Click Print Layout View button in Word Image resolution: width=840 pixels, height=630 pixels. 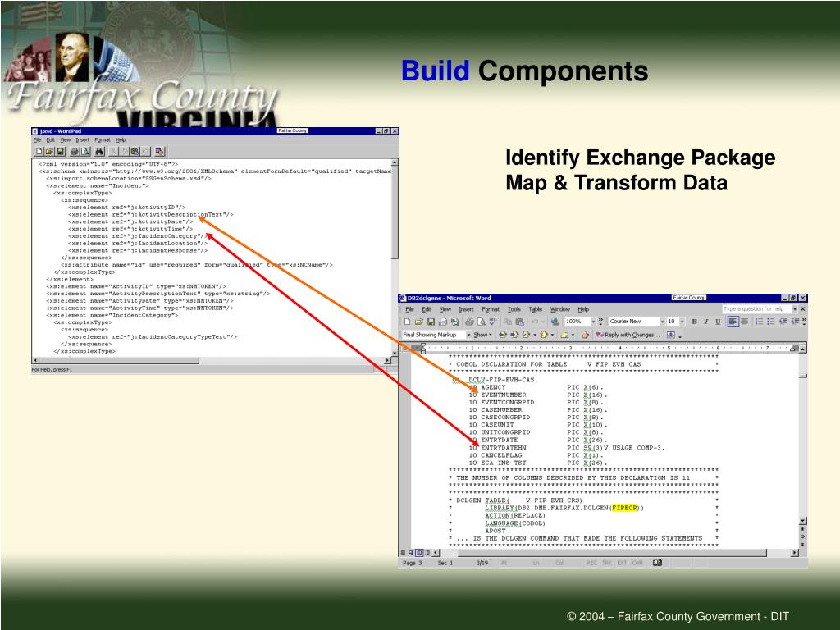click(x=419, y=552)
